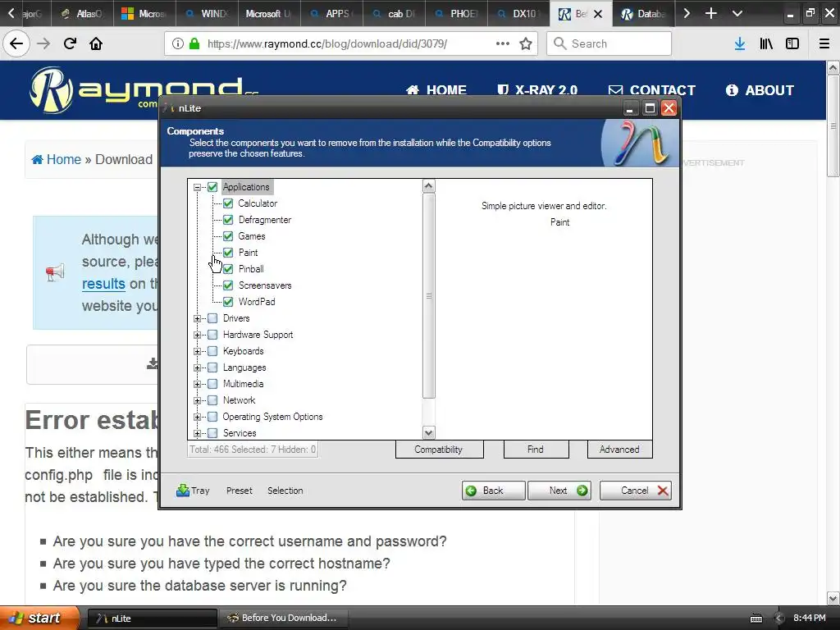Click Next in the nLite wizard
The height and width of the screenshot is (630, 840).
pyautogui.click(x=559, y=491)
